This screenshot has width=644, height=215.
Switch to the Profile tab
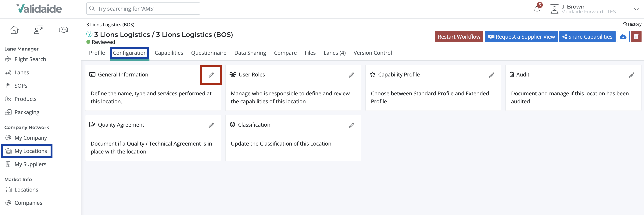pyautogui.click(x=97, y=53)
